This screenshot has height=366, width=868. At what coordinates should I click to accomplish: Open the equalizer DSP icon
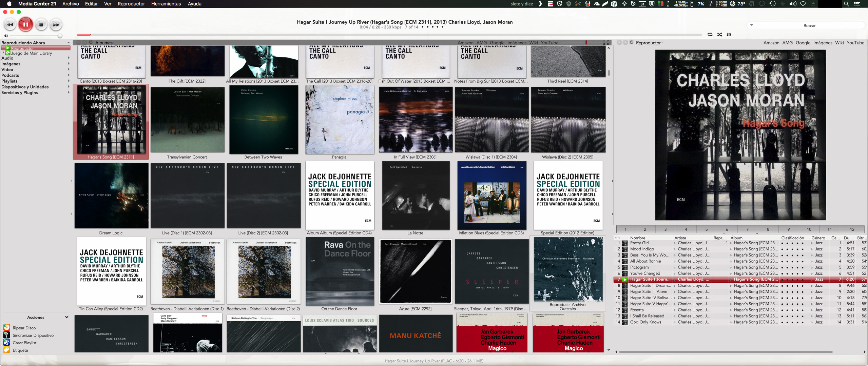[x=729, y=35]
